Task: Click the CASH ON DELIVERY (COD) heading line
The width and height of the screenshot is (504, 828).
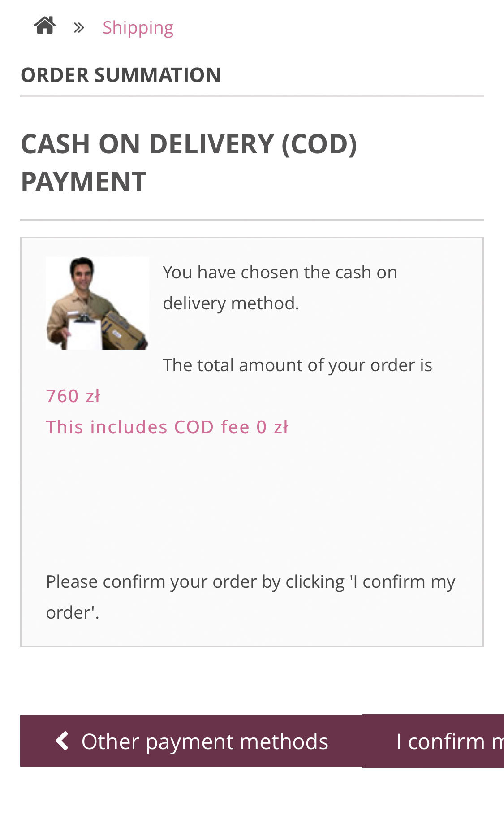Action: (189, 144)
